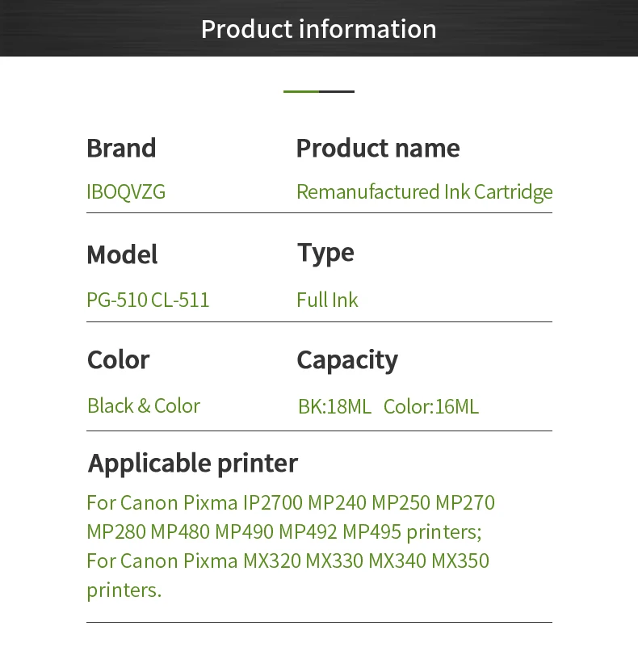Select the Black & Color value
The height and width of the screenshot is (672, 638).
click(144, 405)
